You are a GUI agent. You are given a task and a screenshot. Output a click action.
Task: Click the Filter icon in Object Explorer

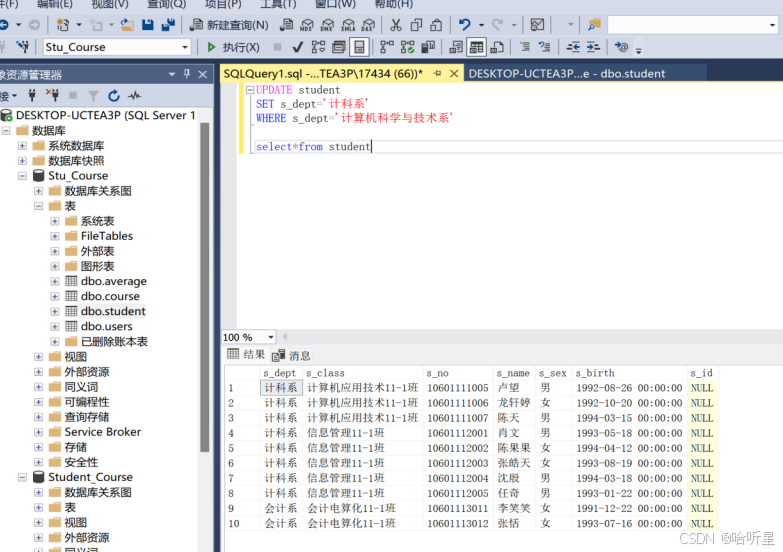(93, 95)
